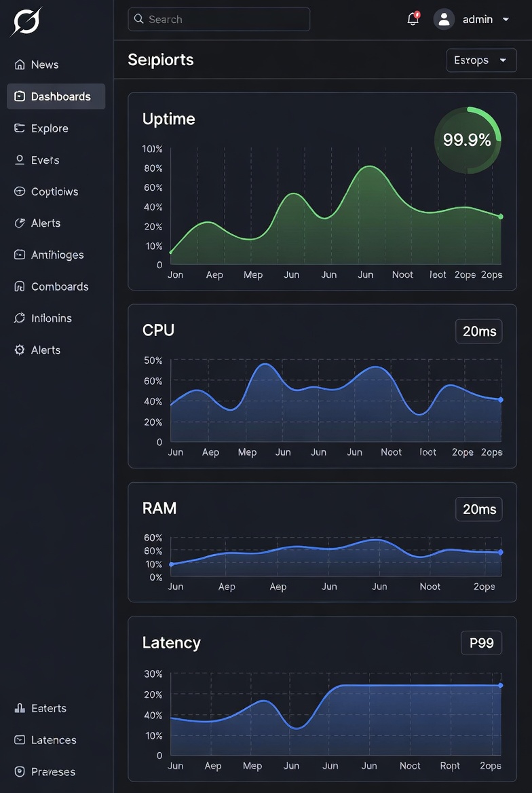The width and height of the screenshot is (532, 793).
Task: Click the app logo icon
Action: point(26,22)
